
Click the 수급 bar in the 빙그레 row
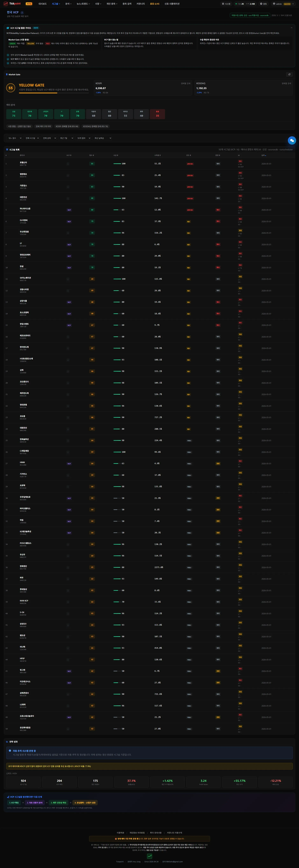pos(117,671)
